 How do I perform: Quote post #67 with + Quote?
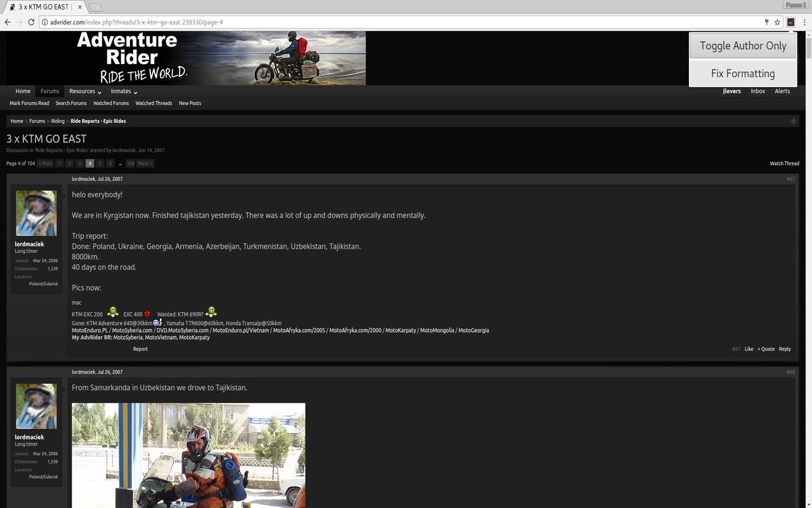pyautogui.click(x=766, y=349)
